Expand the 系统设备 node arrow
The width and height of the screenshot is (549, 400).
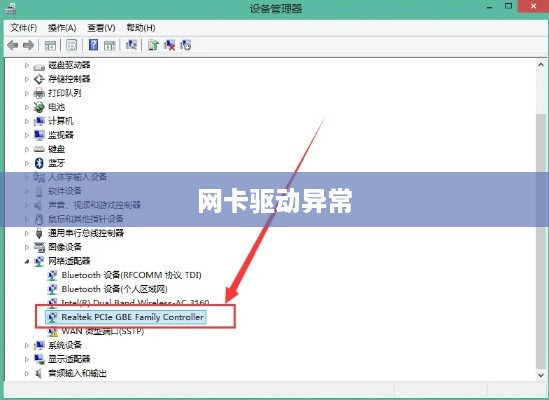[x=27, y=345]
